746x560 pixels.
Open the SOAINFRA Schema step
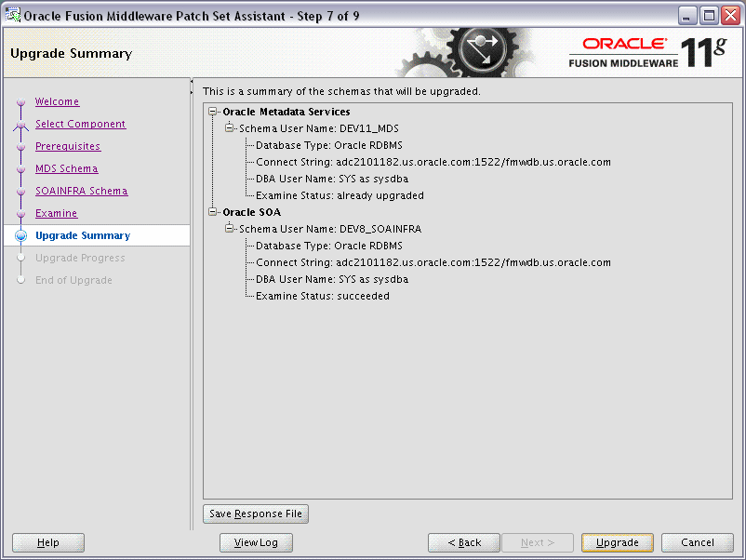click(x=81, y=191)
